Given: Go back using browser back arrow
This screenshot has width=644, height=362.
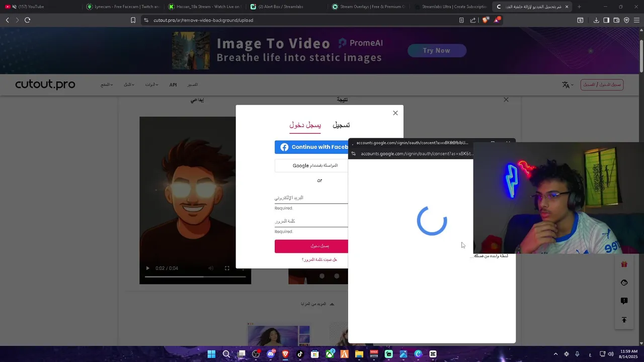Looking at the screenshot, I should pyautogui.click(x=7, y=20).
